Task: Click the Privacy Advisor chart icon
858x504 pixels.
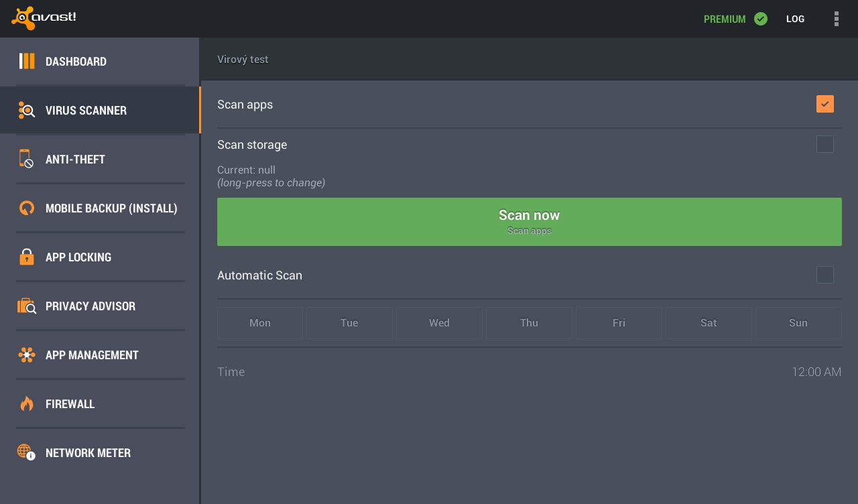Action: [27, 306]
